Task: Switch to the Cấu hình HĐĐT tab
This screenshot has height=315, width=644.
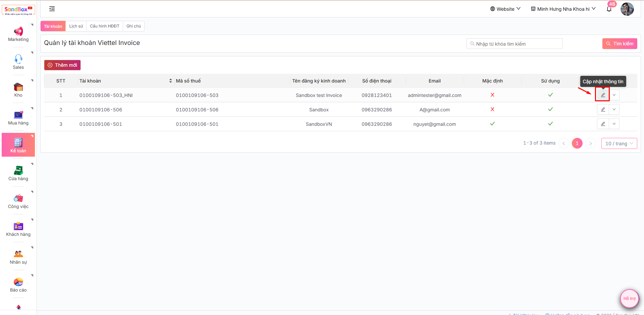Action: 104,26
